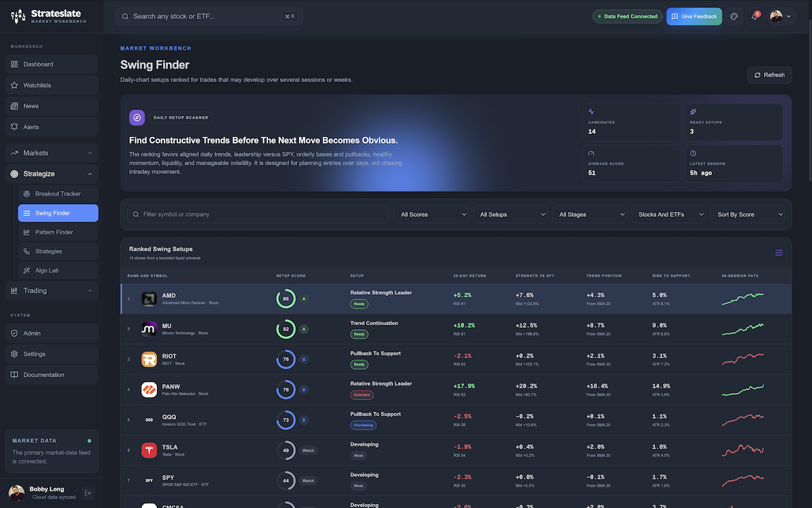Open Dashboard in the sidebar

click(52, 64)
